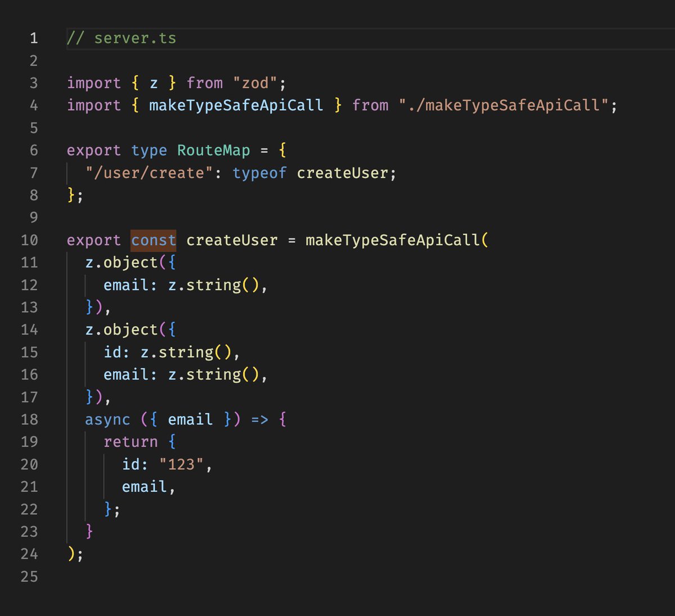Image resolution: width=675 pixels, height=616 pixels.
Task: Click the "zod" string in the import
Action: point(255,83)
